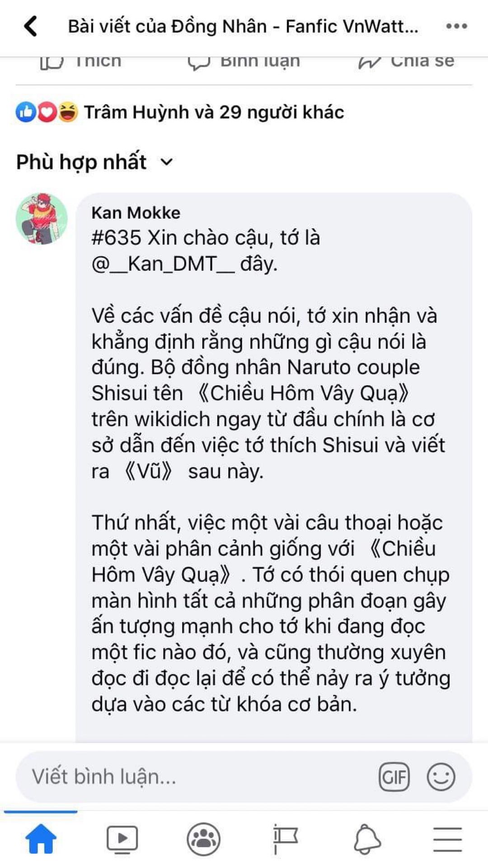Image resolution: width=488 pixels, height=868 pixels.
Task: Tap the post title in header
Action: point(243,26)
